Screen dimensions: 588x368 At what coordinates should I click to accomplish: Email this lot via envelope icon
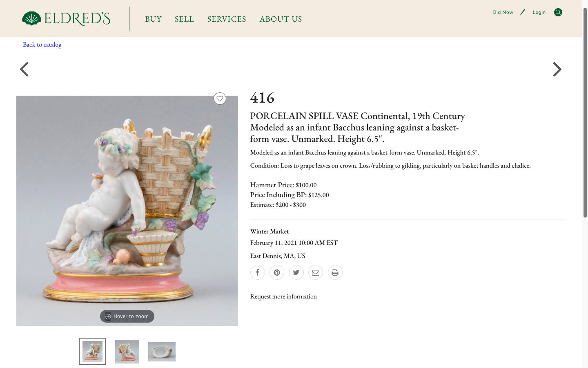(x=316, y=272)
